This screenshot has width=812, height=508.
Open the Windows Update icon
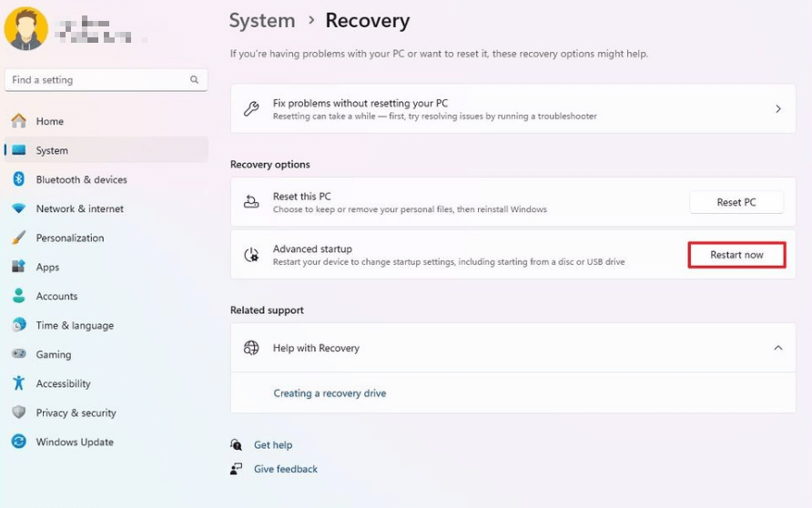click(18, 442)
